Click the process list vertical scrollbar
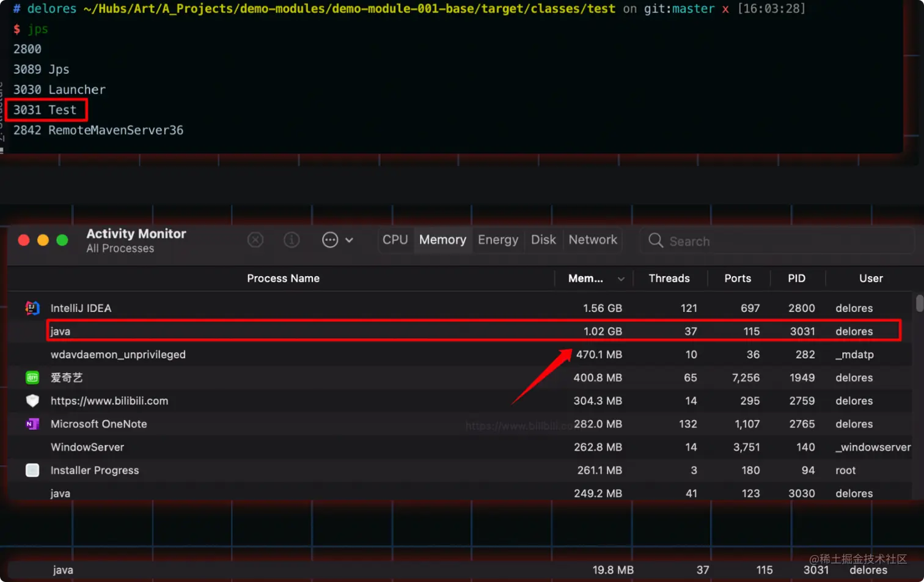The height and width of the screenshot is (582, 924). [920, 303]
